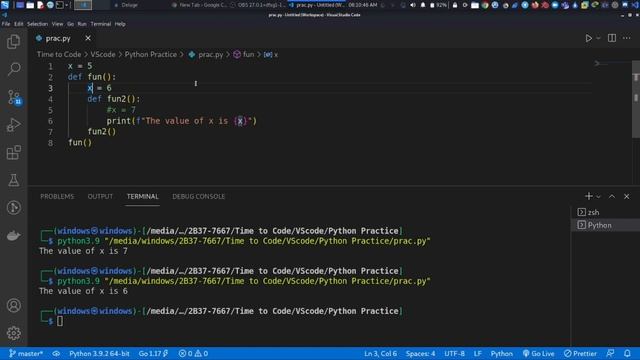The height and width of the screenshot is (360, 640).
Task: Open Run and Debug view
Action: tap(13, 125)
